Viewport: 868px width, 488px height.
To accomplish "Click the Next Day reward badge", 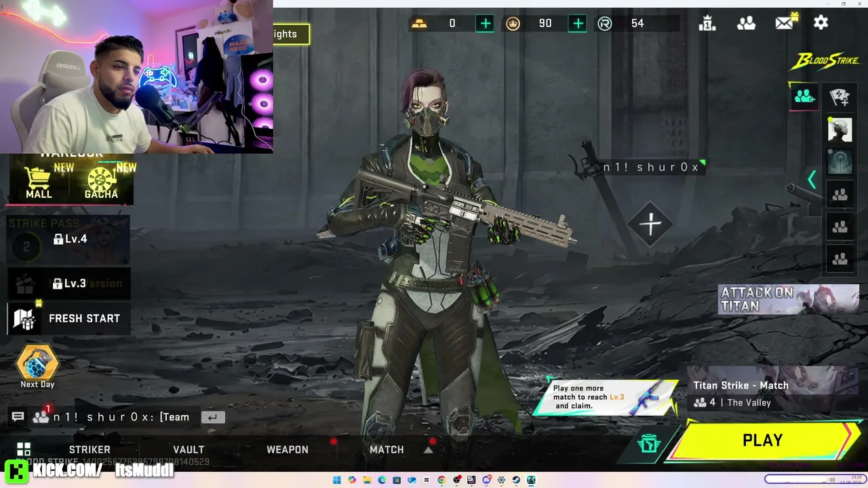I will [37, 367].
